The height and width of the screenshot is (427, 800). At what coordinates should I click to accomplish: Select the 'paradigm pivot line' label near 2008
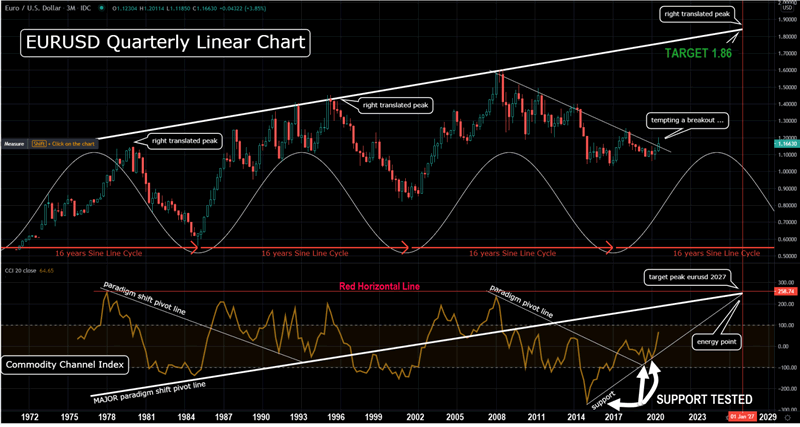(x=521, y=301)
